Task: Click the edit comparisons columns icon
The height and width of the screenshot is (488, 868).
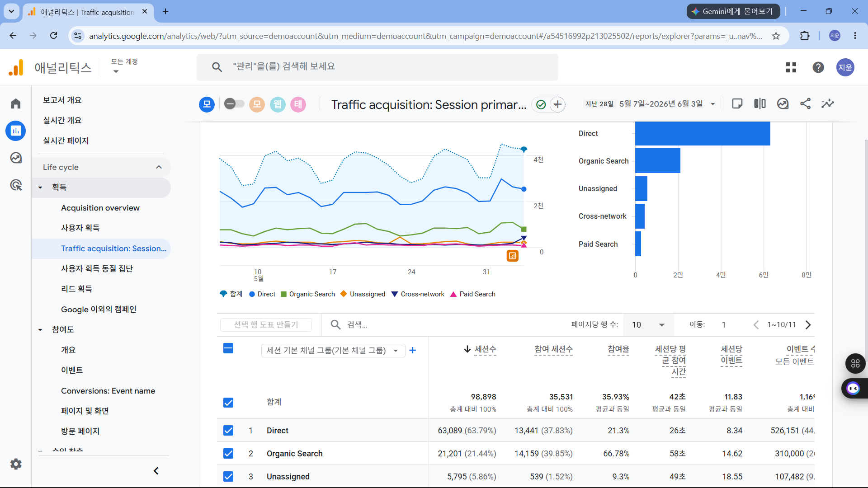Action: 760,104
